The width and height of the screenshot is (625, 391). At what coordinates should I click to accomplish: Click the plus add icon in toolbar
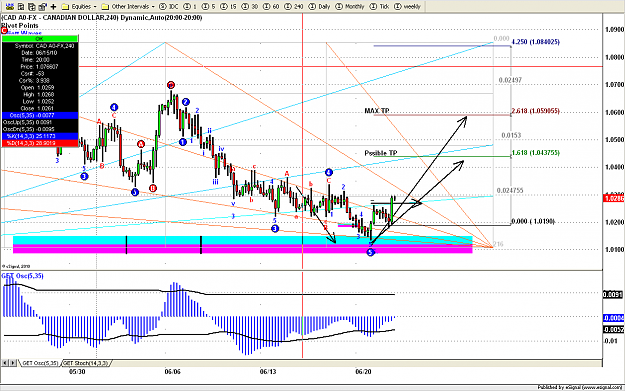53,6
